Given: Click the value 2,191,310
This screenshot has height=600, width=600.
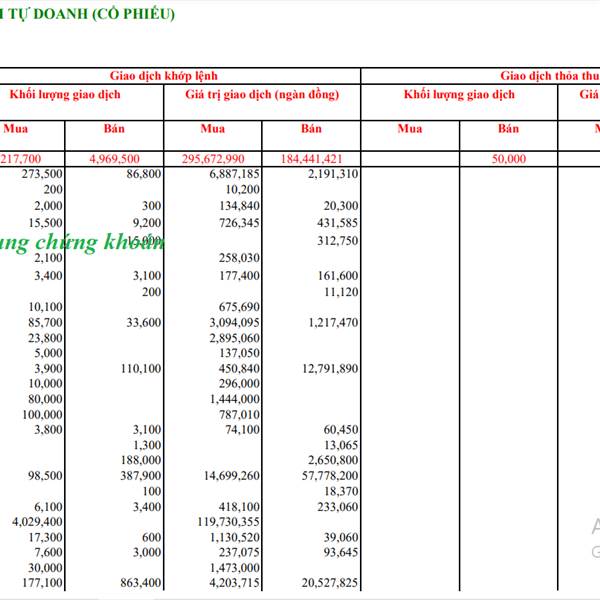Looking at the screenshot, I should click(x=333, y=174).
